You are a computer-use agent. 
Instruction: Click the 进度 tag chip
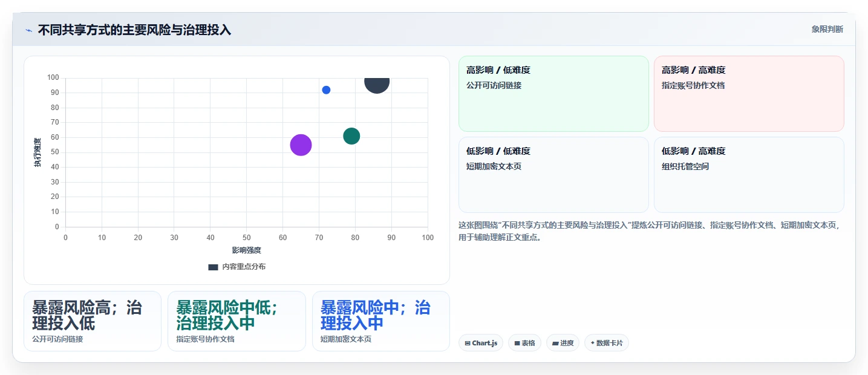tap(563, 343)
